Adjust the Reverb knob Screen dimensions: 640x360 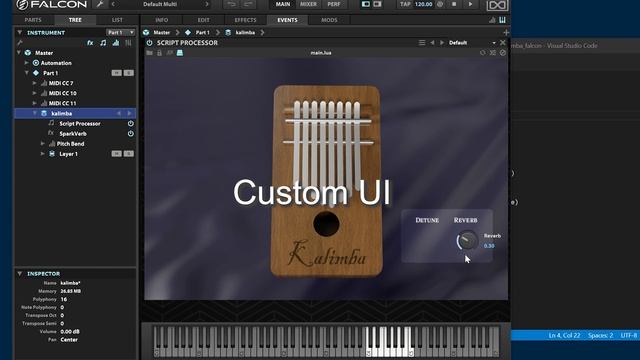(467, 240)
